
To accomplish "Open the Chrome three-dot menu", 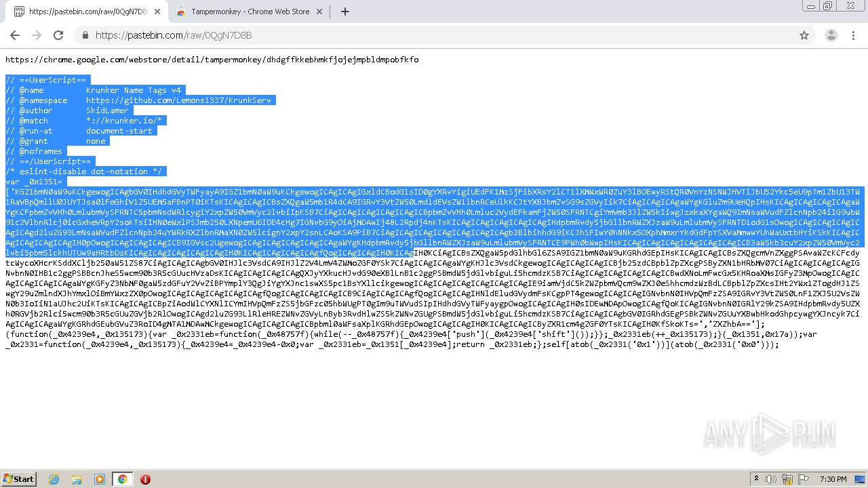I will (x=853, y=35).
